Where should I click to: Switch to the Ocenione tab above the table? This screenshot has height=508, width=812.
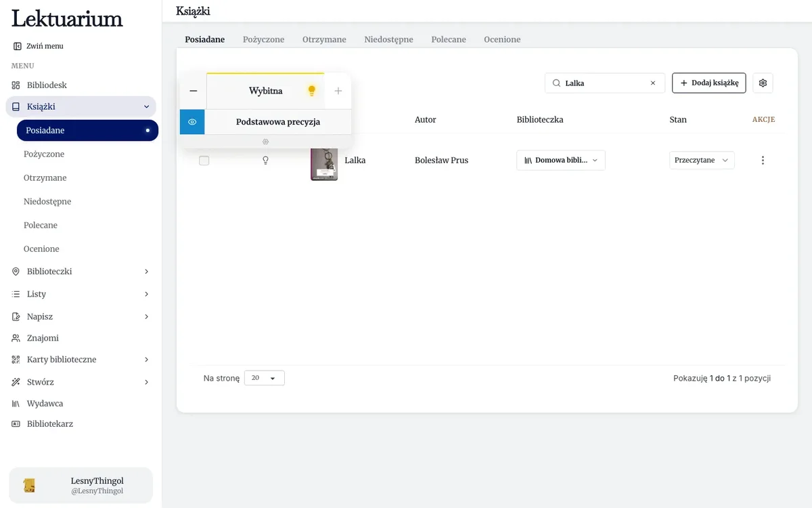pos(502,39)
